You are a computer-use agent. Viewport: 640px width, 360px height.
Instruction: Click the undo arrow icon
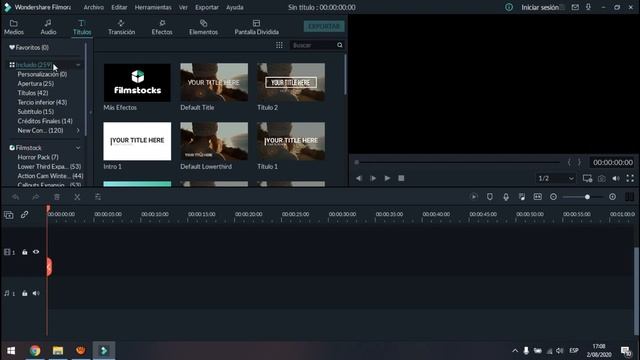pos(16,197)
